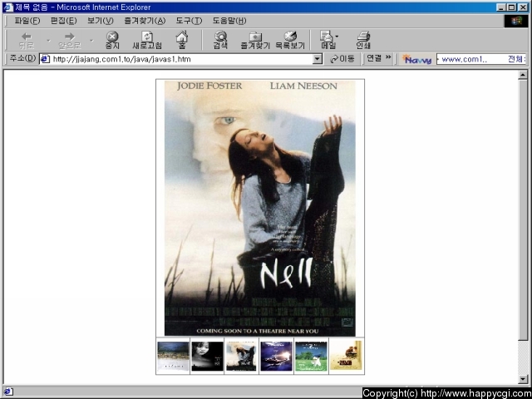532x399 pixels.
Task: Open the 보기(V) menu
Action: pos(100,21)
